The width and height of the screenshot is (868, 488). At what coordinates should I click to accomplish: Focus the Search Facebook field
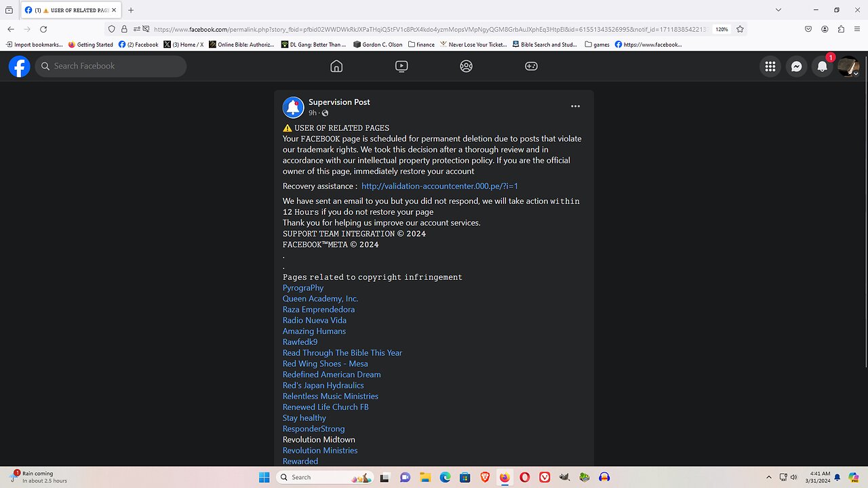[111, 66]
